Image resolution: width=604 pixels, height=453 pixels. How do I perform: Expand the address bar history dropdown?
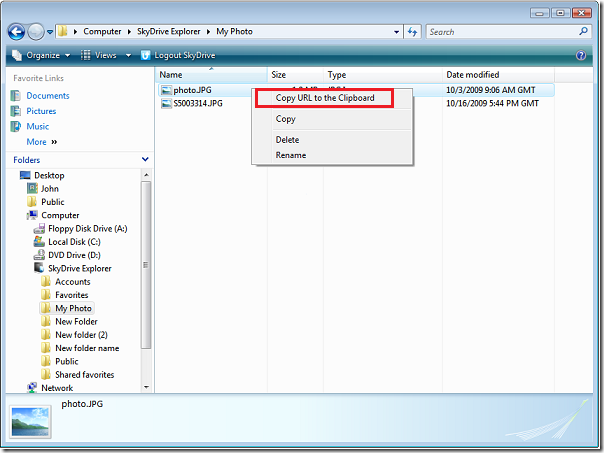pyautogui.click(x=396, y=32)
